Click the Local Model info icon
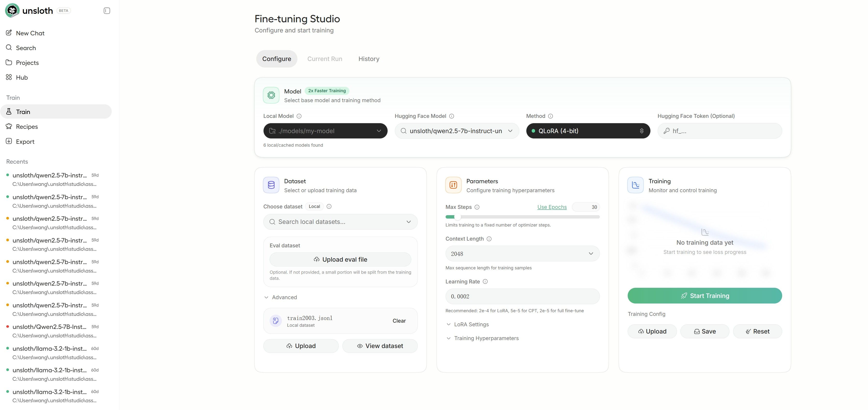Screen dimensions: 868x410 [299, 116]
